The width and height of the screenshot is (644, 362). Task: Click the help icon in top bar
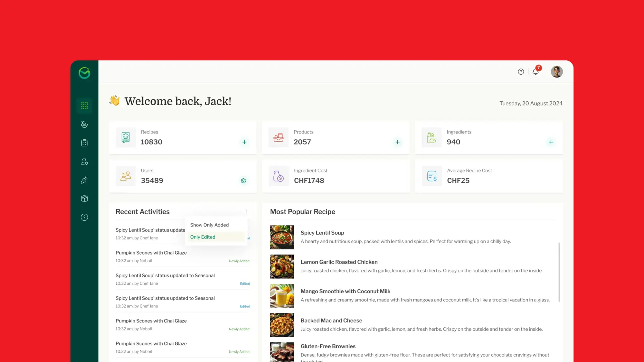[x=521, y=72]
